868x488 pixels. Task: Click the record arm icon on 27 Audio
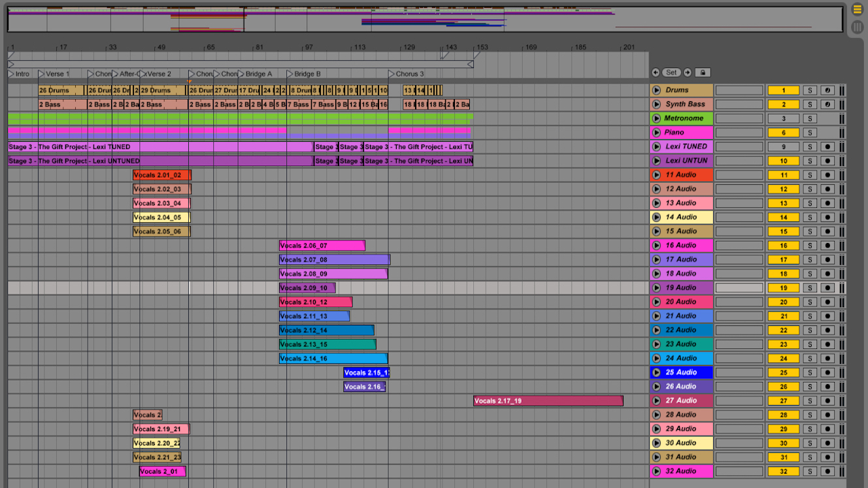click(x=826, y=400)
